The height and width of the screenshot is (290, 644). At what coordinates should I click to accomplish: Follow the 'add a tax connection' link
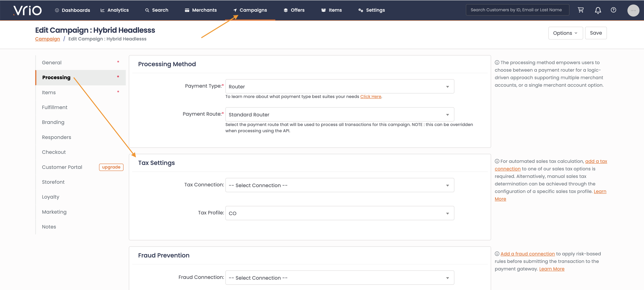coord(596,161)
